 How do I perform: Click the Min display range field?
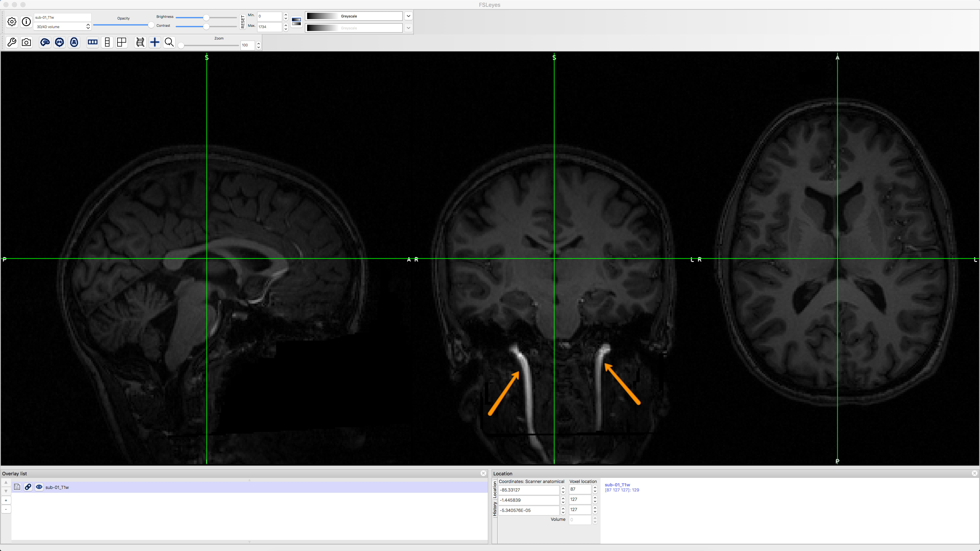pos(269,16)
